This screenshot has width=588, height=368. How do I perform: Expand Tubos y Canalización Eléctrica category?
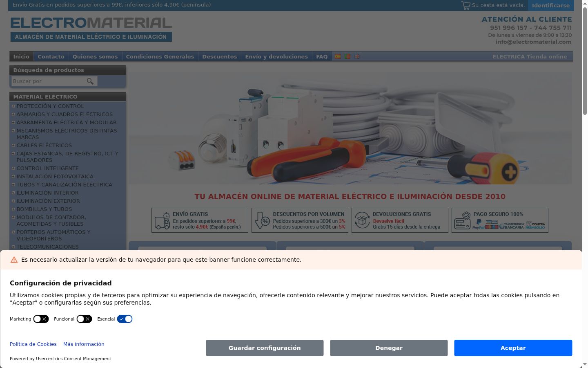tap(13, 184)
